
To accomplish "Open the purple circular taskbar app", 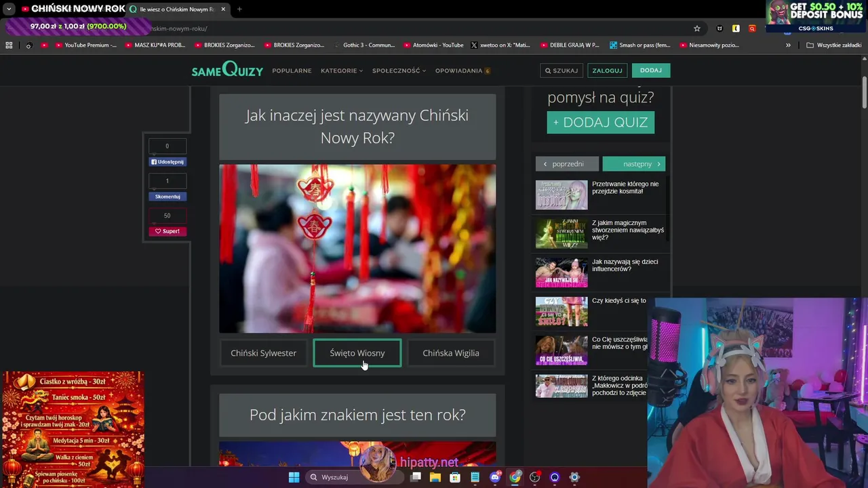I will pos(555,477).
